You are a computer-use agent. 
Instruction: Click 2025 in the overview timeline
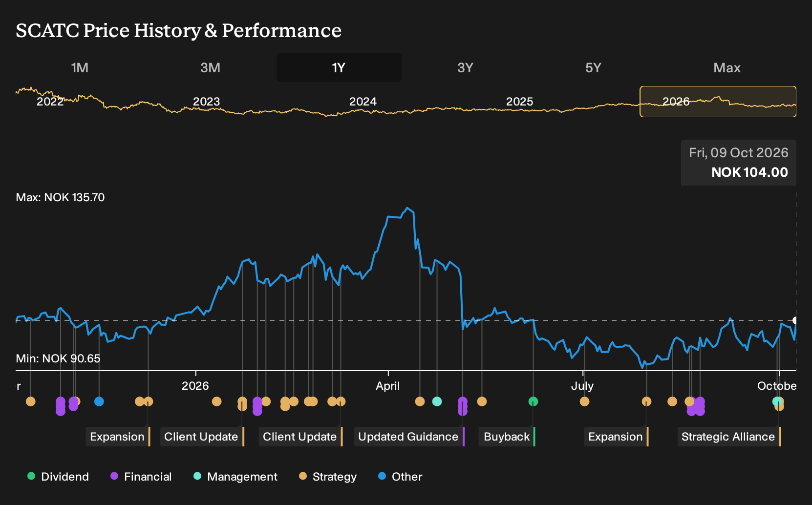(x=519, y=102)
